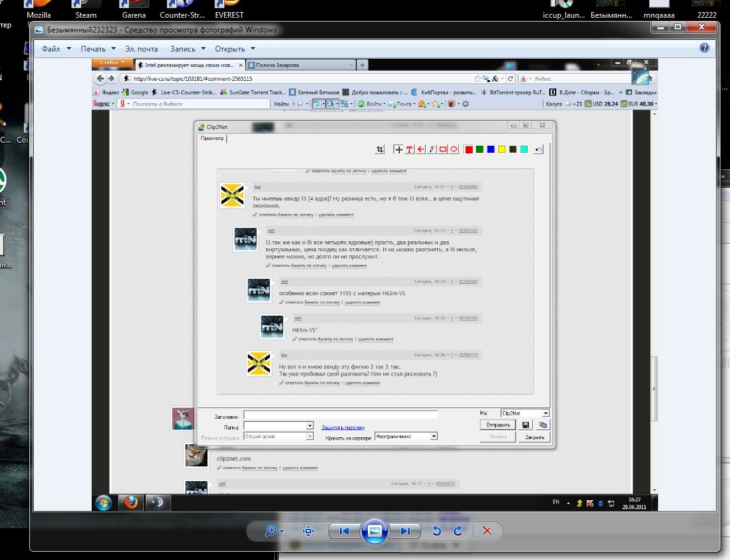The image size is (730, 560).
Task: Click the Firefox icon on pictured taskbar
Action: (x=131, y=503)
